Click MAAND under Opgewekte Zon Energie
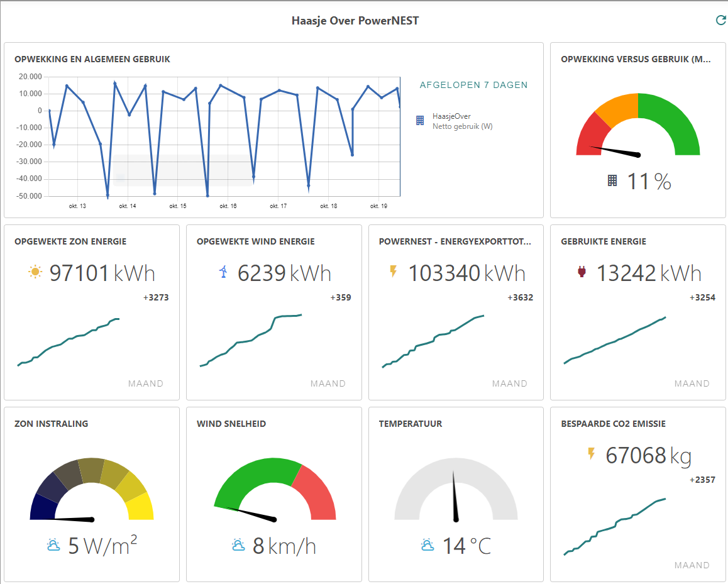728x584 pixels. (x=146, y=383)
